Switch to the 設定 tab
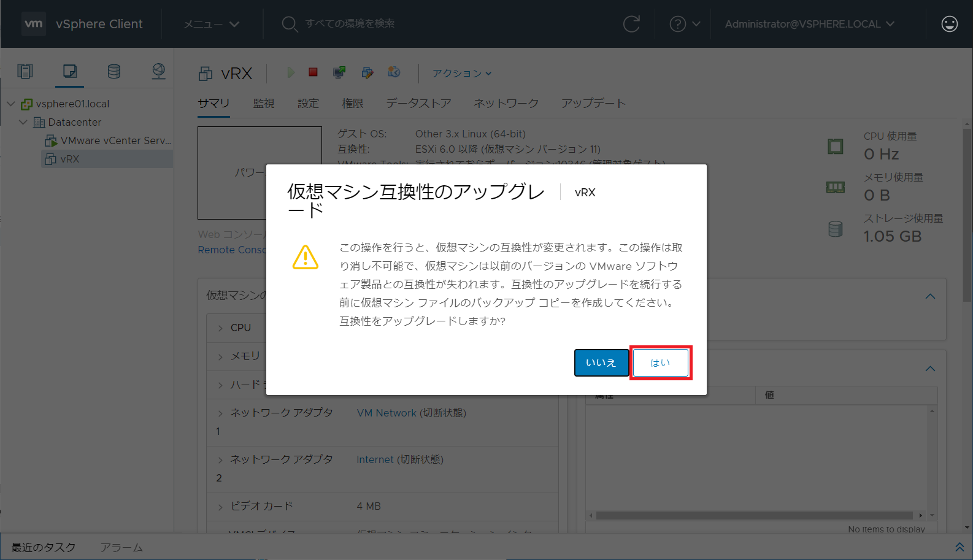 click(308, 103)
